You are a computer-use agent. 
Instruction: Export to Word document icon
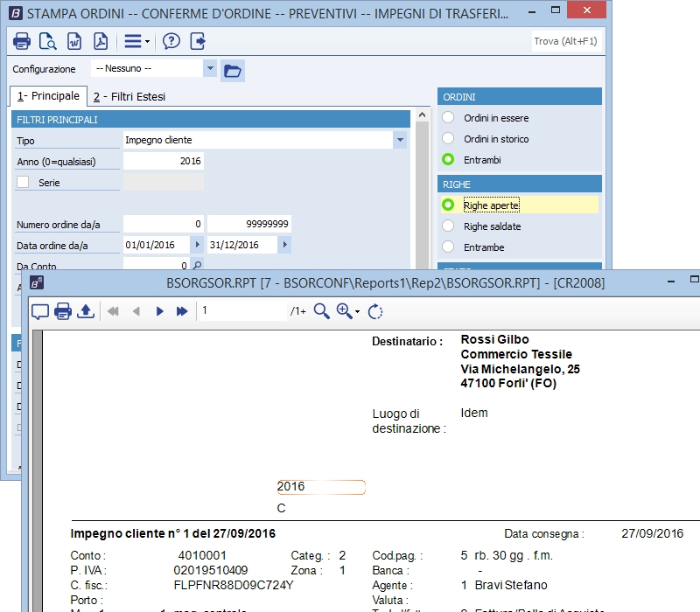pos(74,41)
